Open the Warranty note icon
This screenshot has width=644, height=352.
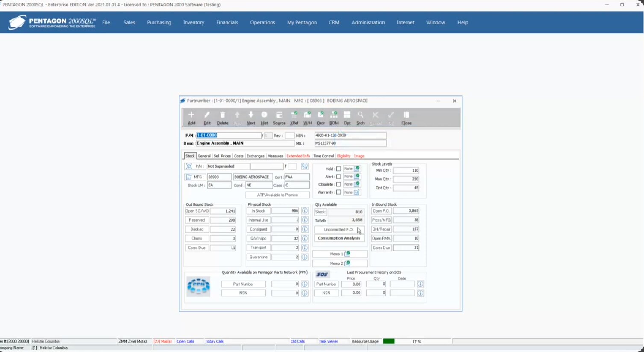(x=357, y=192)
